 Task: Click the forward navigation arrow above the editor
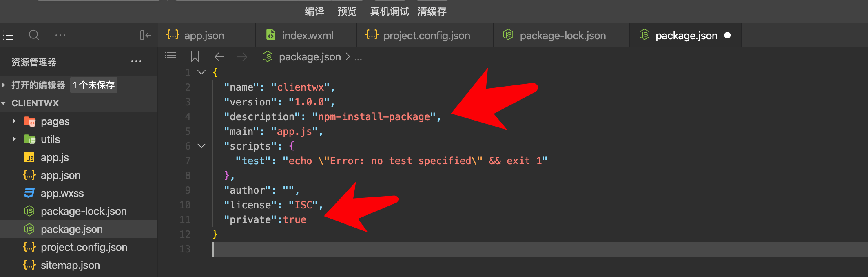coord(242,57)
